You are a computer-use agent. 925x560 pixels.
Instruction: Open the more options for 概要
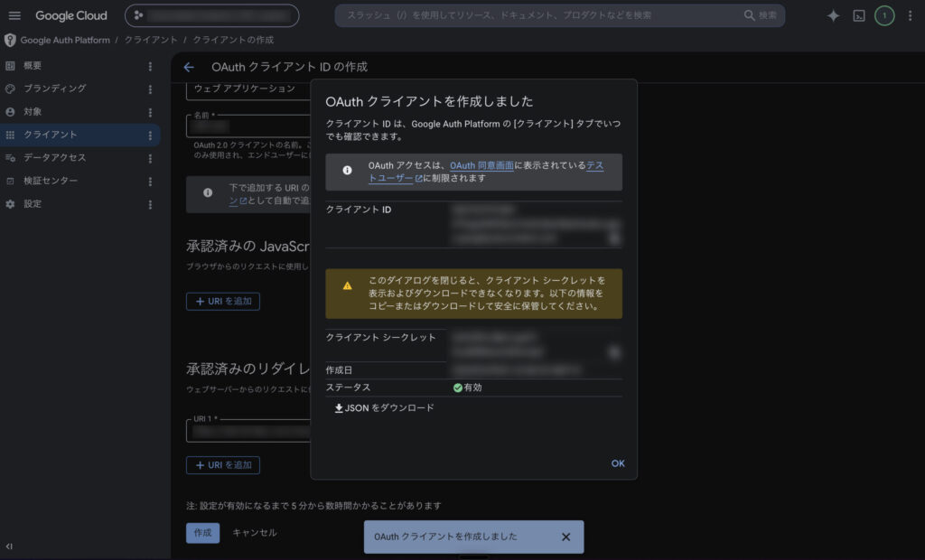(150, 66)
